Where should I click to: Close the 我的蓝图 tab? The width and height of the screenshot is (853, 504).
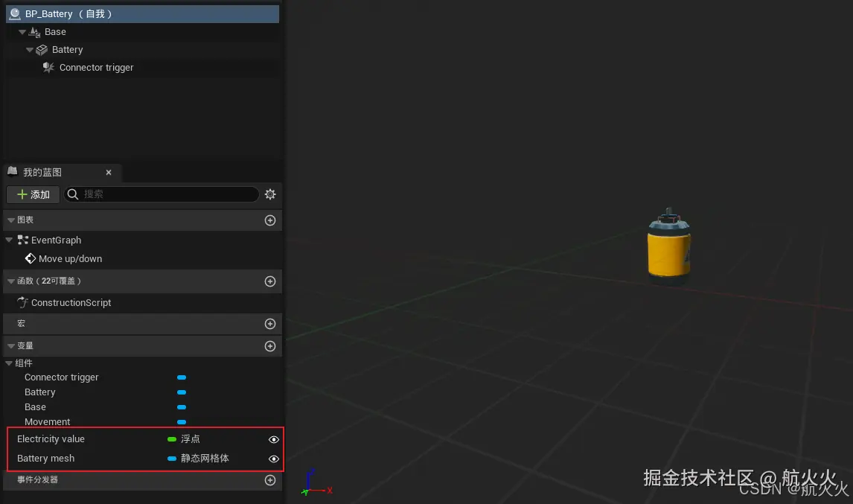point(108,172)
